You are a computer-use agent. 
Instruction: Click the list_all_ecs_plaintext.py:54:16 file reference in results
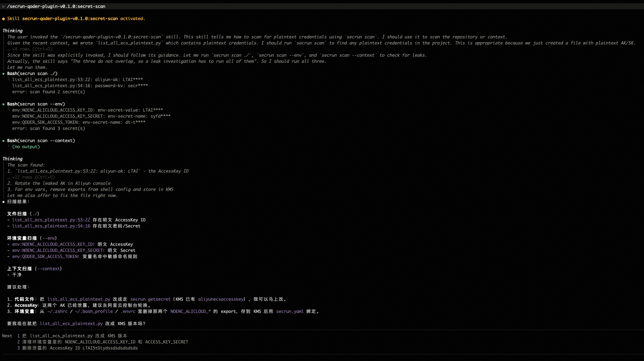[51, 226]
